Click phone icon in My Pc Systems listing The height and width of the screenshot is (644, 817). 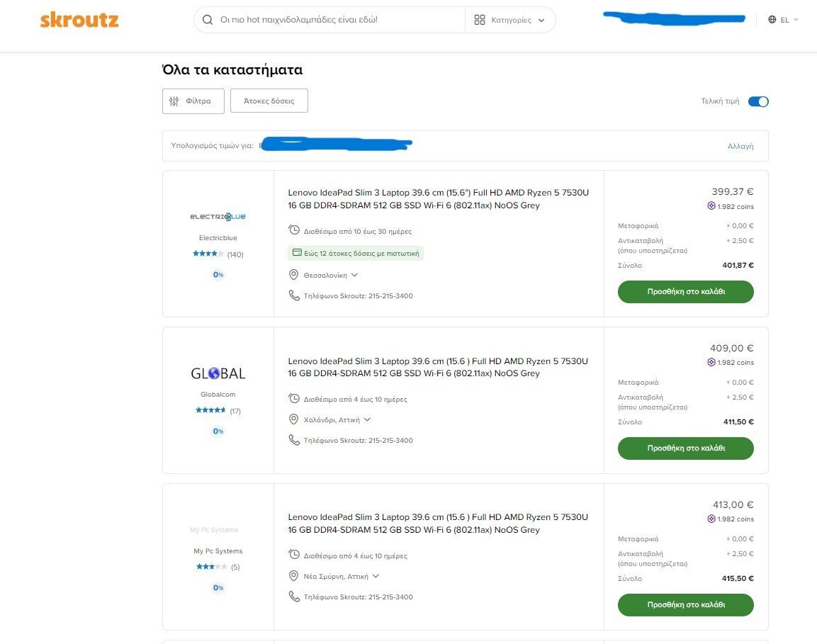294,596
